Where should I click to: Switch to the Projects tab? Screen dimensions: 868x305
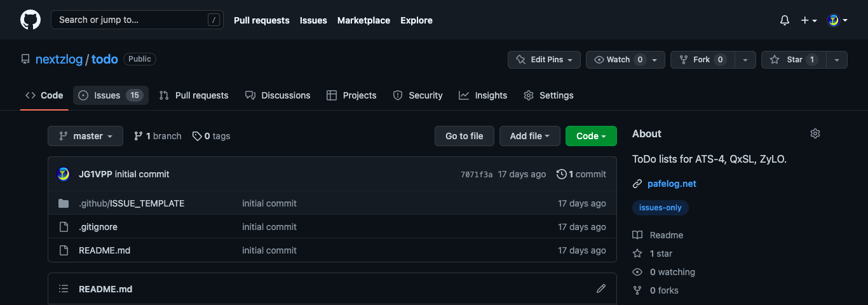pos(351,95)
